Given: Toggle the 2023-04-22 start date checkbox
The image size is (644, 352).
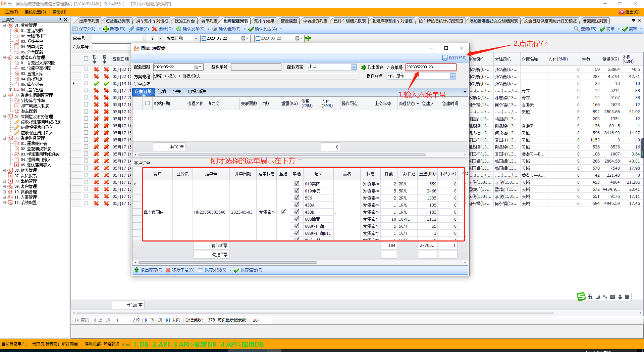Looking at the screenshot, I should point(204,39).
